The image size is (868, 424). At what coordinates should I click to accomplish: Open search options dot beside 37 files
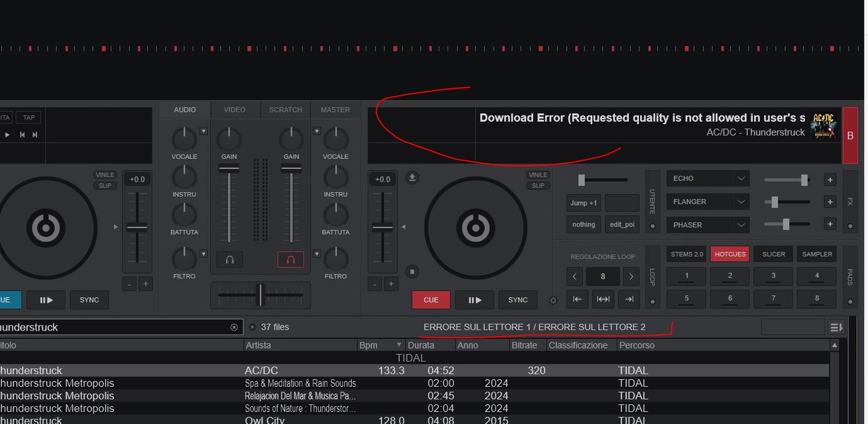(x=252, y=327)
